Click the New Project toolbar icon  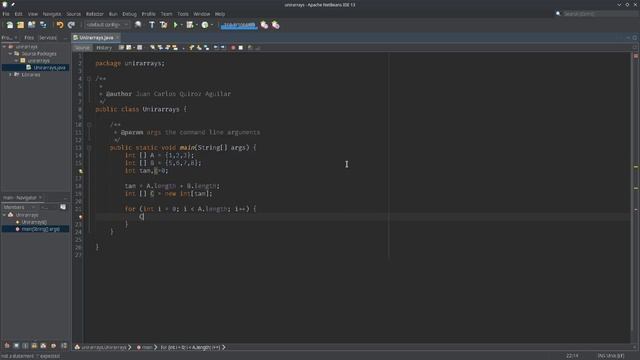click(20, 25)
